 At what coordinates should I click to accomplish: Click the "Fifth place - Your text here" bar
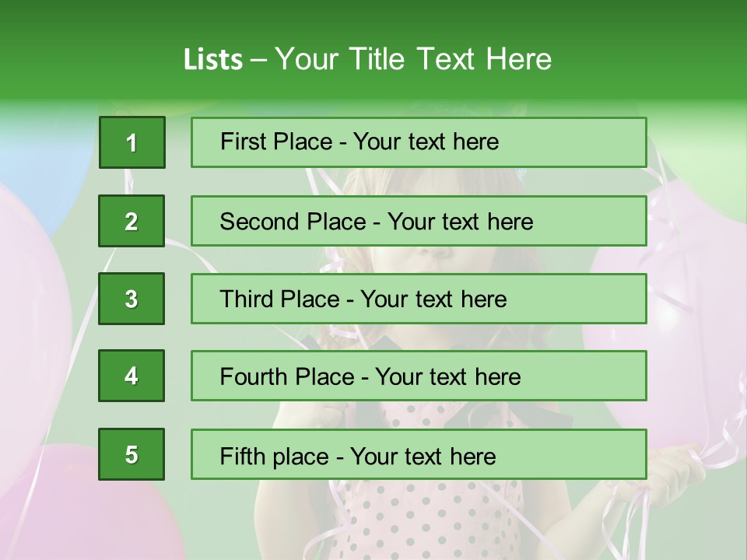click(419, 454)
